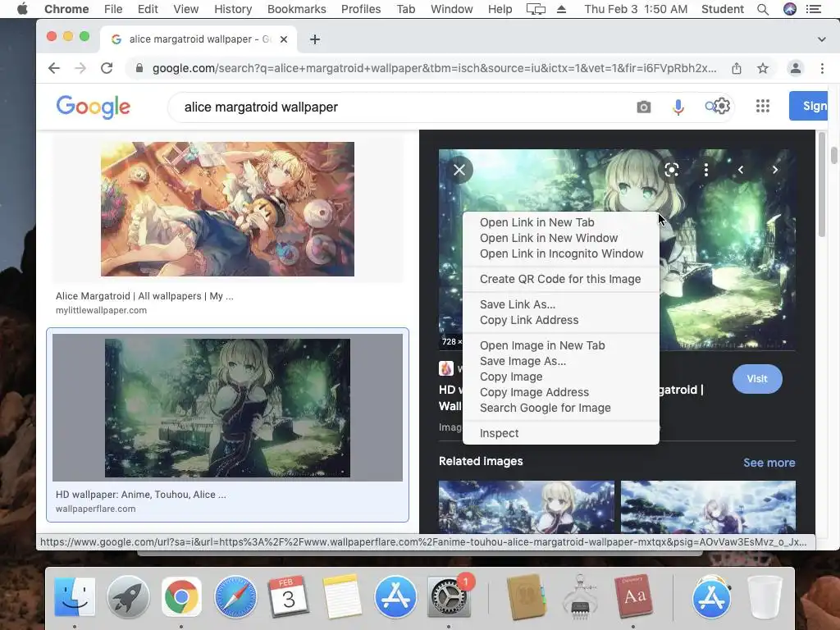Screen dimensions: 840x630
Task: Open the first related image thumbnail
Action: 527,506
